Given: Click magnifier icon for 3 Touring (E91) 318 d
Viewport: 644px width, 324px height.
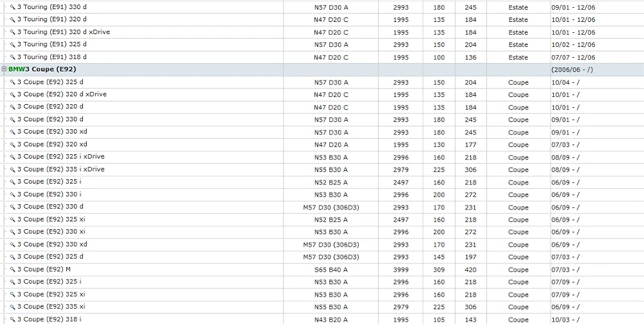Looking at the screenshot, I should point(12,57).
